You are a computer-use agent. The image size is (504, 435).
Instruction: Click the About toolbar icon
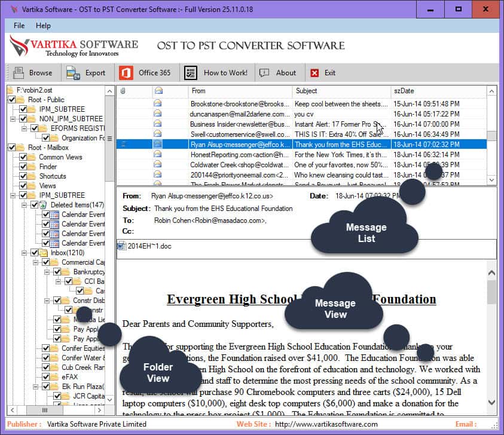point(264,73)
